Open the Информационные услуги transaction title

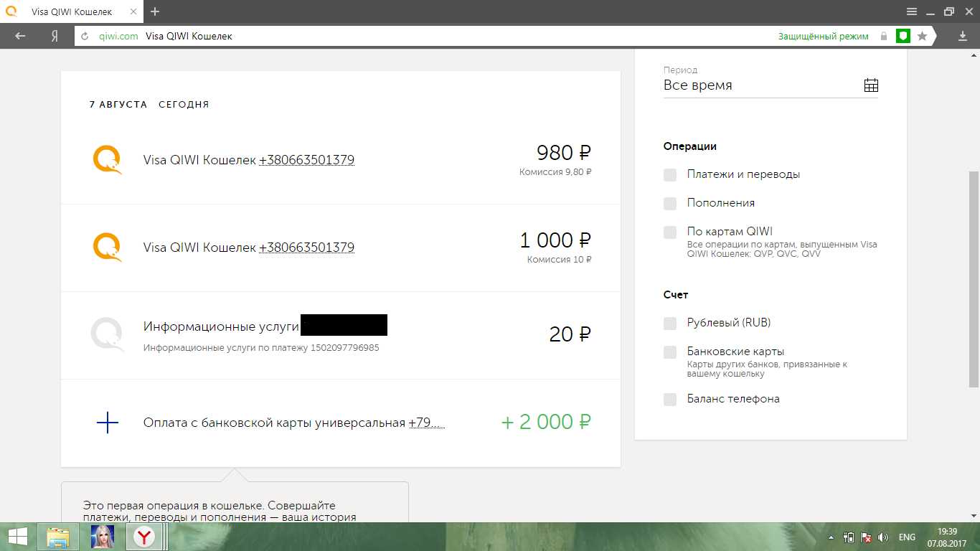(x=221, y=326)
